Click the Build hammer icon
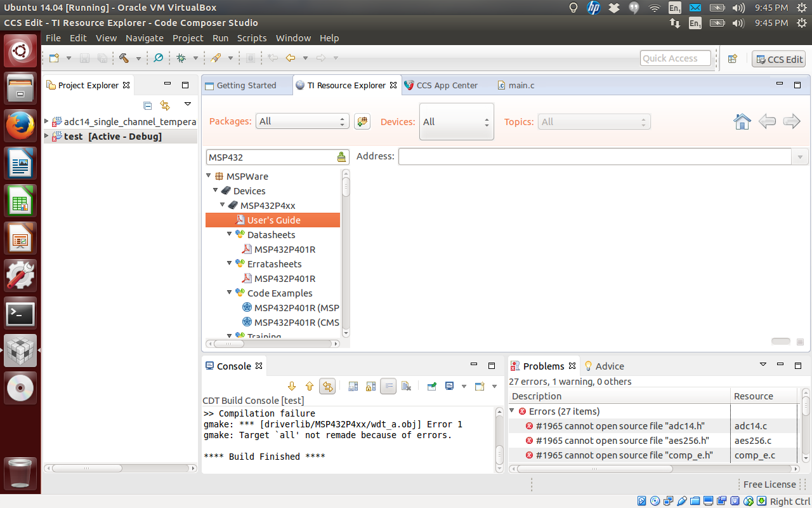Image resolution: width=812 pixels, height=508 pixels. (124, 58)
